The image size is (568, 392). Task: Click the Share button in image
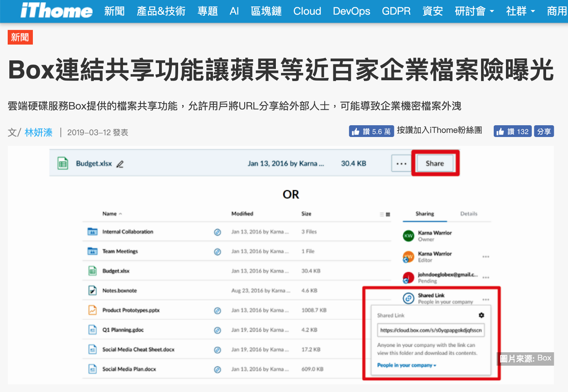click(435, 163)
